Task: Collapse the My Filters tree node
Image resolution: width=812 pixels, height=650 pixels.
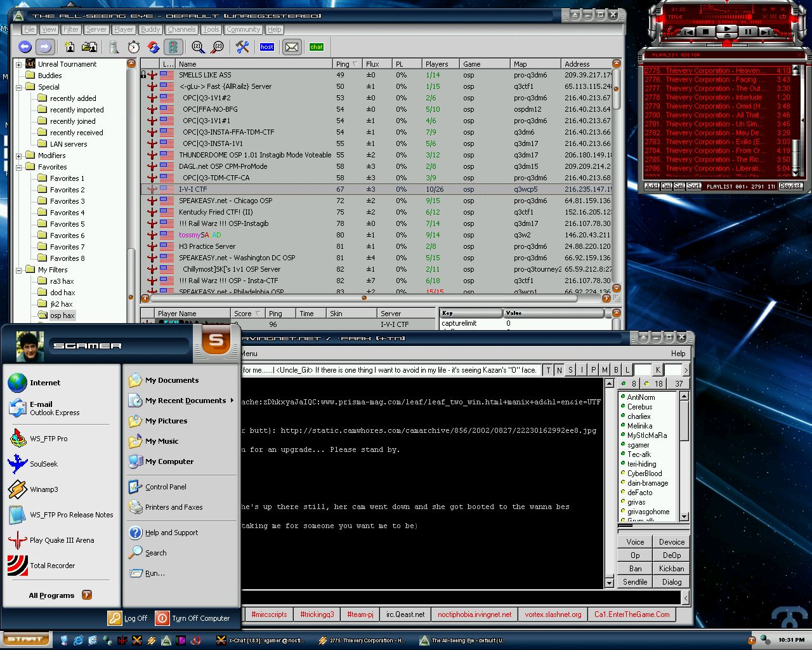Action: click(19, 270)
